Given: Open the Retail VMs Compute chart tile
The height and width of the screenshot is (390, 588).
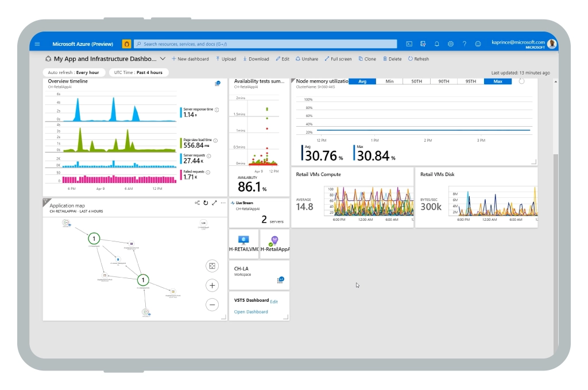Looking at the screenshot, I should coord(353,197).
